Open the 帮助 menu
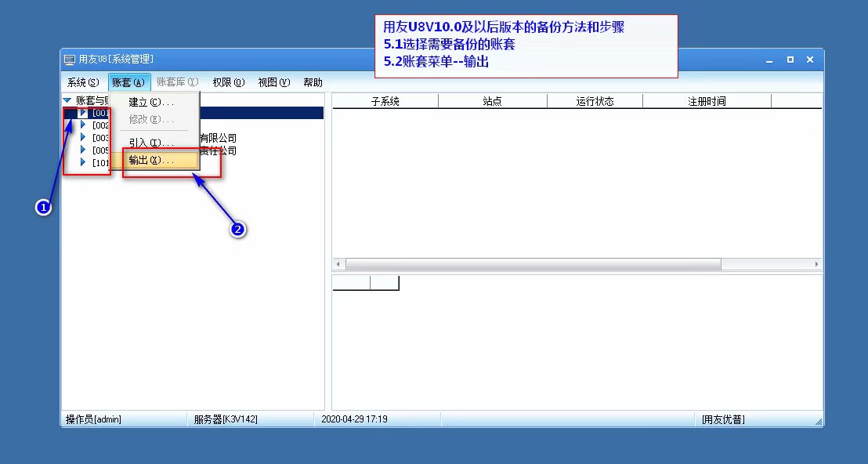This screenshot has width=868, height=464. (313, 82)
